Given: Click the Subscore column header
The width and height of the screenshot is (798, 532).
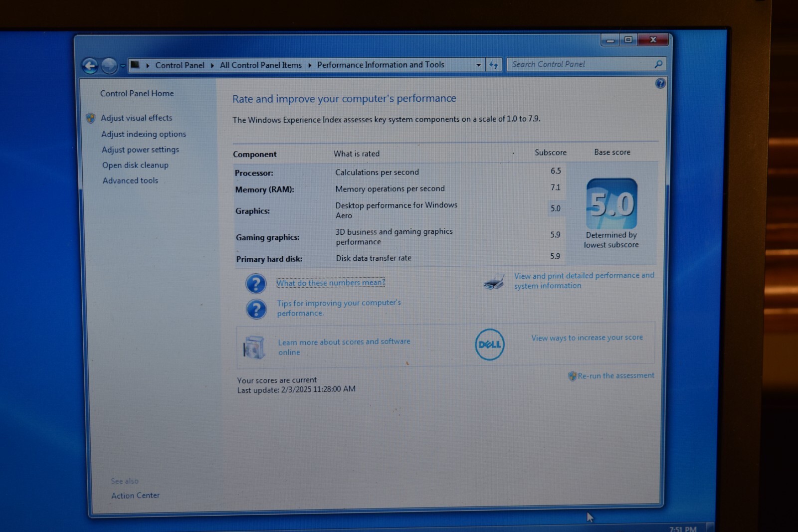Looking at the screenshot, I should click(551, 153).
